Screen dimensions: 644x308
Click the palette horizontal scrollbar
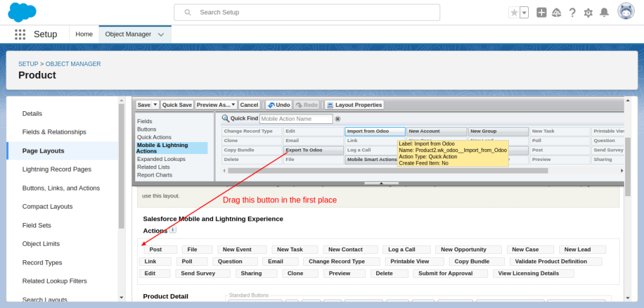pyautogui.click(x=388, y=170)
